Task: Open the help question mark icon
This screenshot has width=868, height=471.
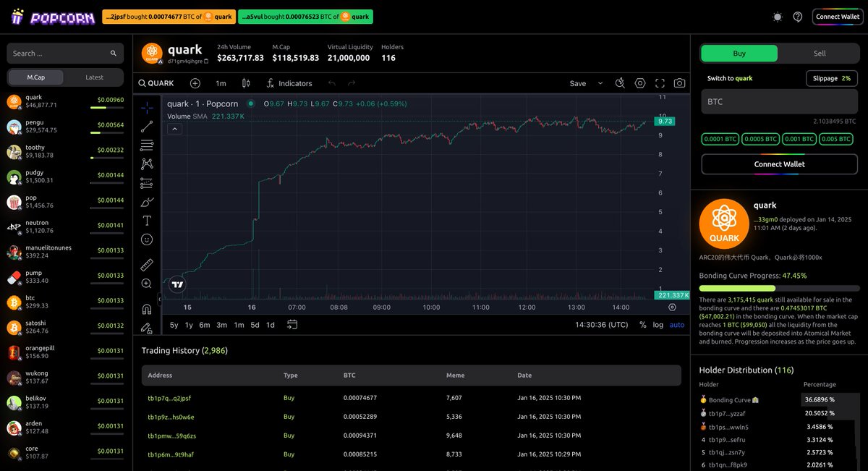Action: tap(798, 17)
